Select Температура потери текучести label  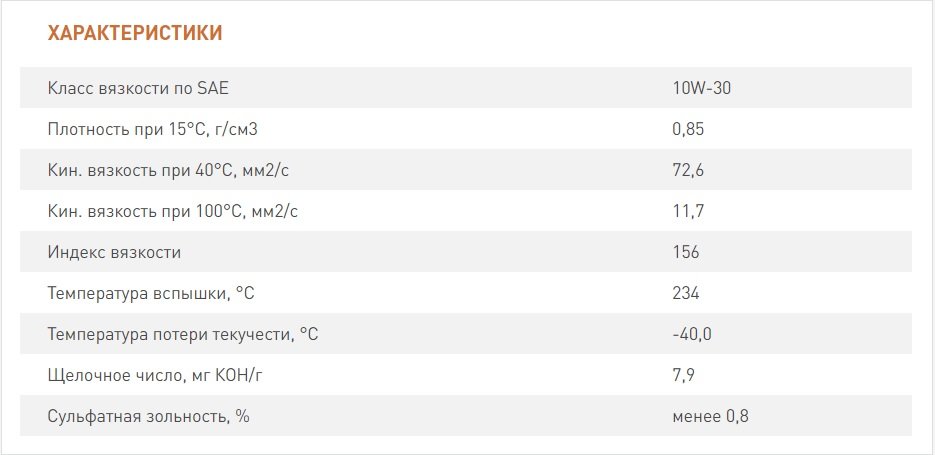[183, 335]
